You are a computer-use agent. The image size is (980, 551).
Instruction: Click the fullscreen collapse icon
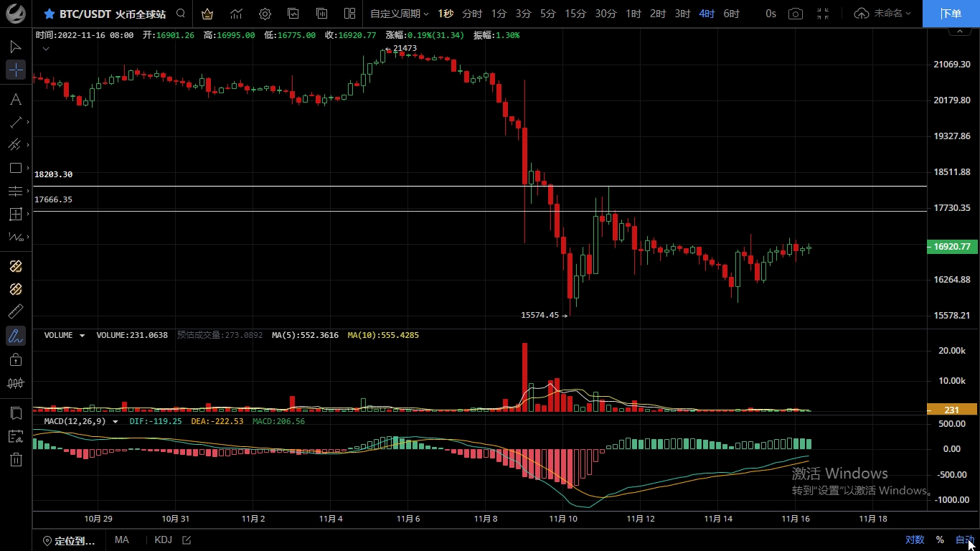(x=823, y=14)
